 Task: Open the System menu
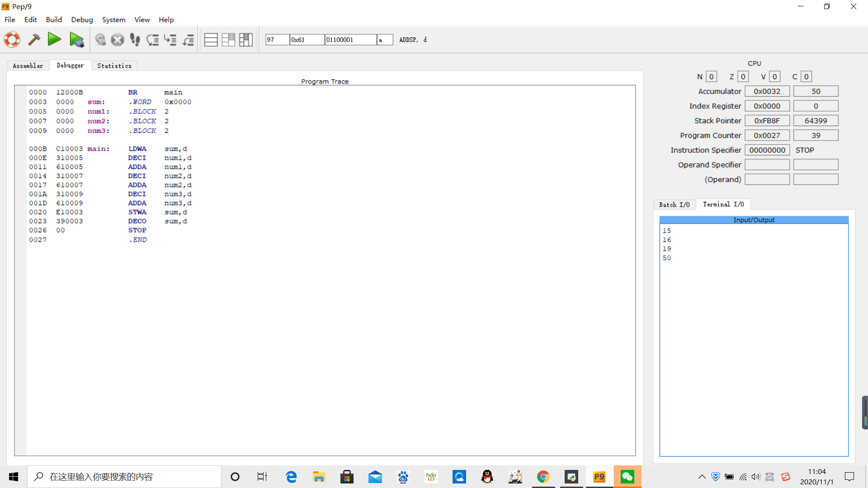pos(113,20)
